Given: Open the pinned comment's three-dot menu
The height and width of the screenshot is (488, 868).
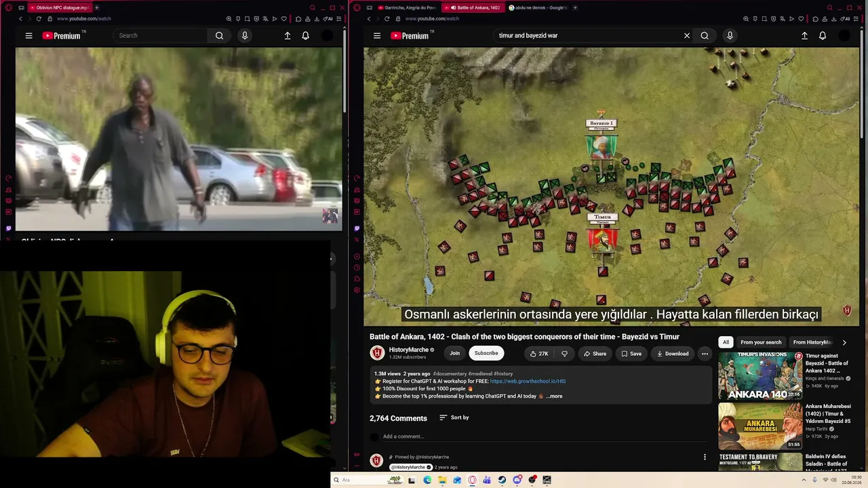Looking at the screenshot, I should (705, 457).
